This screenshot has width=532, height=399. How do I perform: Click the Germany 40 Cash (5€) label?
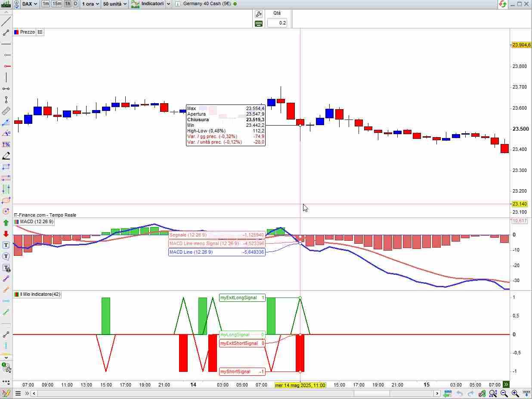(207, 4)
